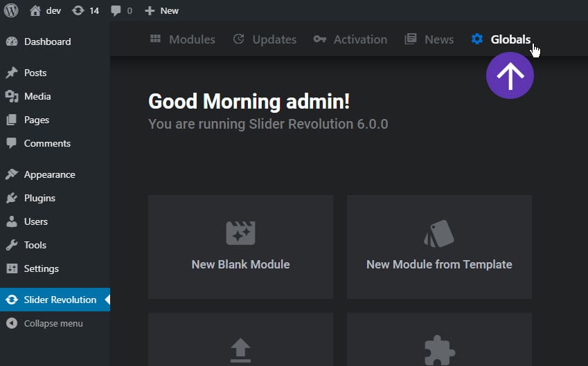Click the Appearance paintbrush icon
Viewport: 588px width, 366px height.
click(12, 174)
